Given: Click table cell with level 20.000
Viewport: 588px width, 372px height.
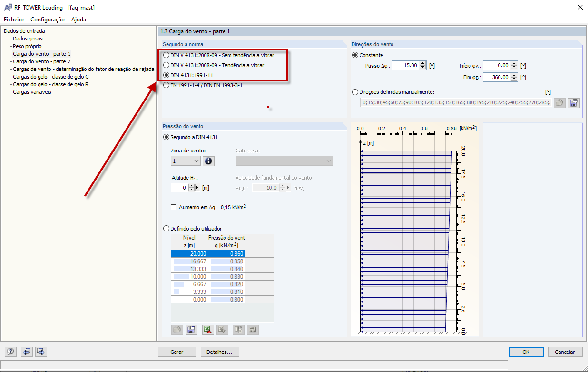Looking at the screenshot, I should (189, 254).
